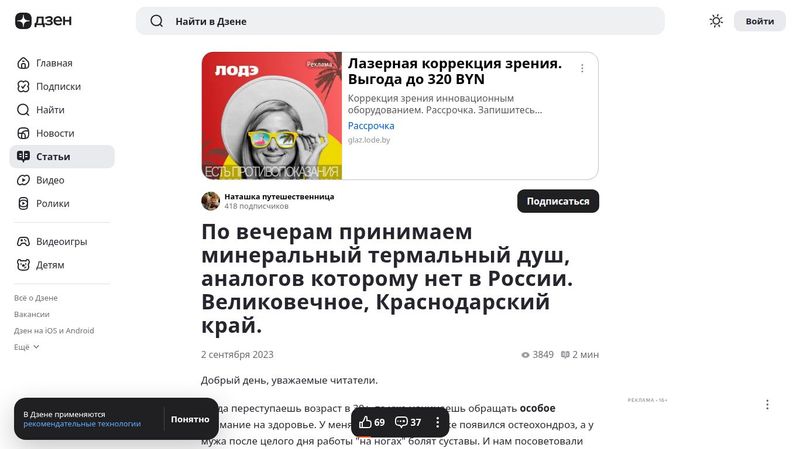Open Ролики section icon

point(23,204)
